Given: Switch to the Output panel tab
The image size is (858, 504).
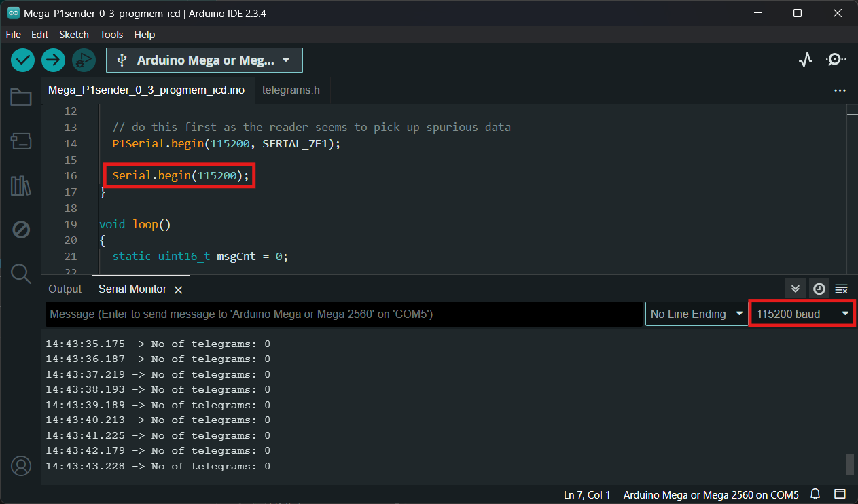Looking at the screenshot, I should click(65, 289).
